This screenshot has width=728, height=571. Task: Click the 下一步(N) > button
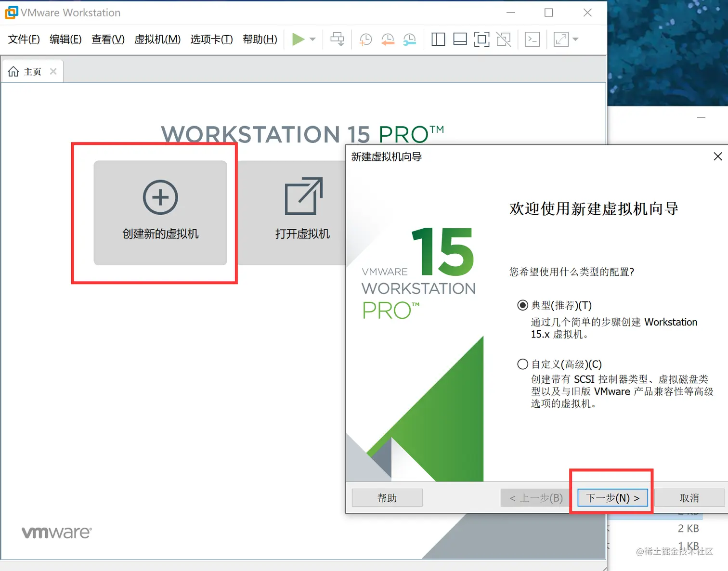coord(612,498)
